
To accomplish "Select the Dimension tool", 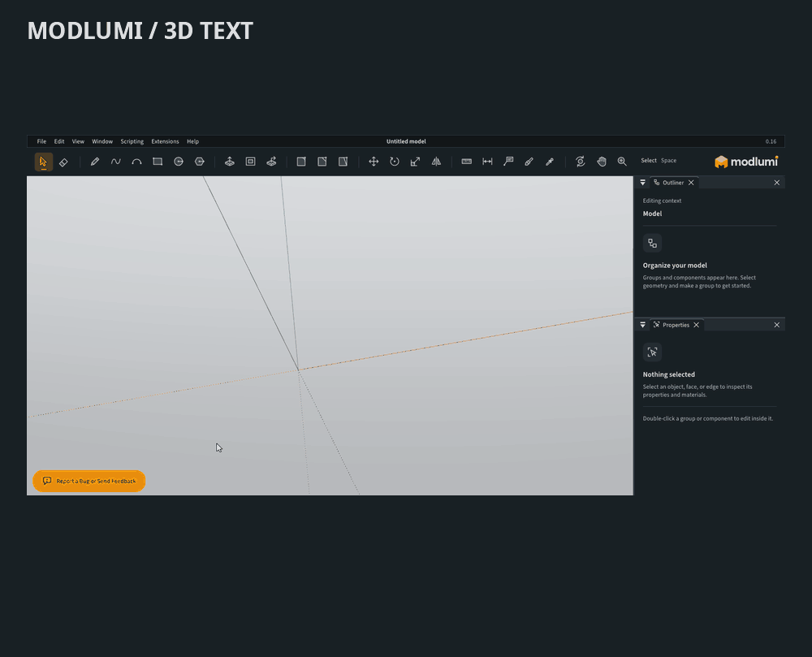I will (487, 162).
